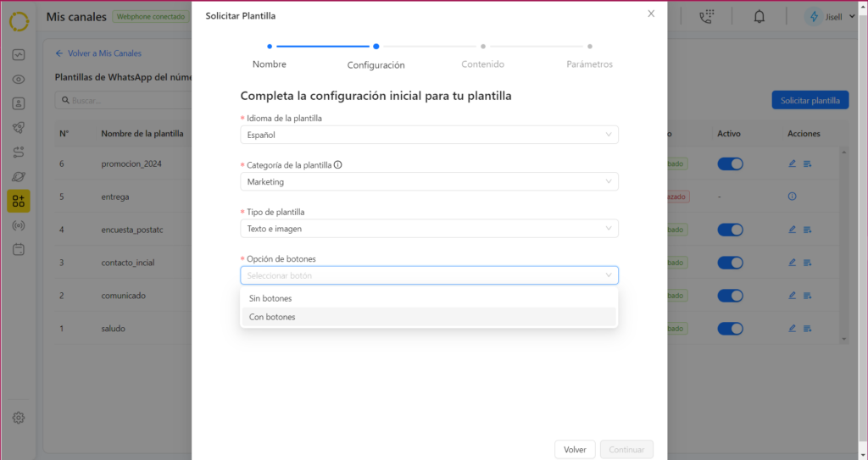Follow 'Volver a Mis Canales' link

[x=98, y=53]
